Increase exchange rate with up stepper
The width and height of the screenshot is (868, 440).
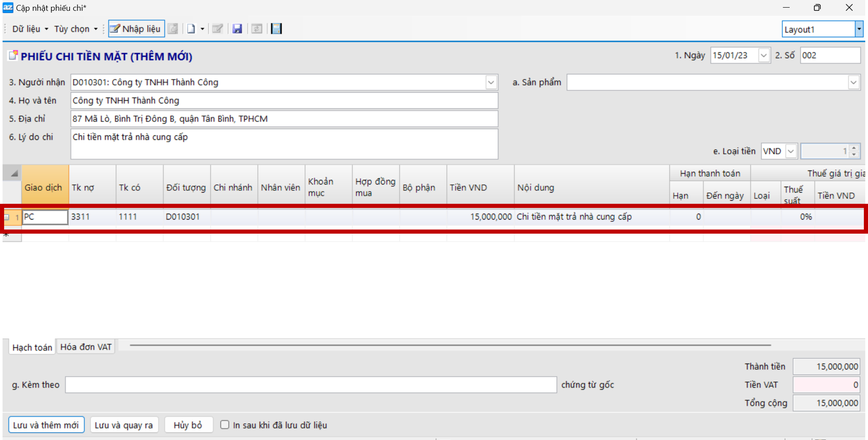[x=853, y=148]
